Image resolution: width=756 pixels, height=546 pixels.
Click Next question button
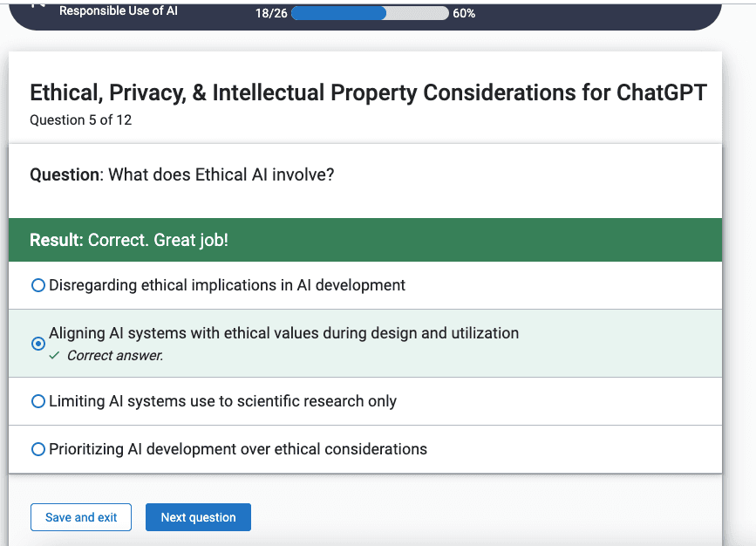tap(198, 517)
